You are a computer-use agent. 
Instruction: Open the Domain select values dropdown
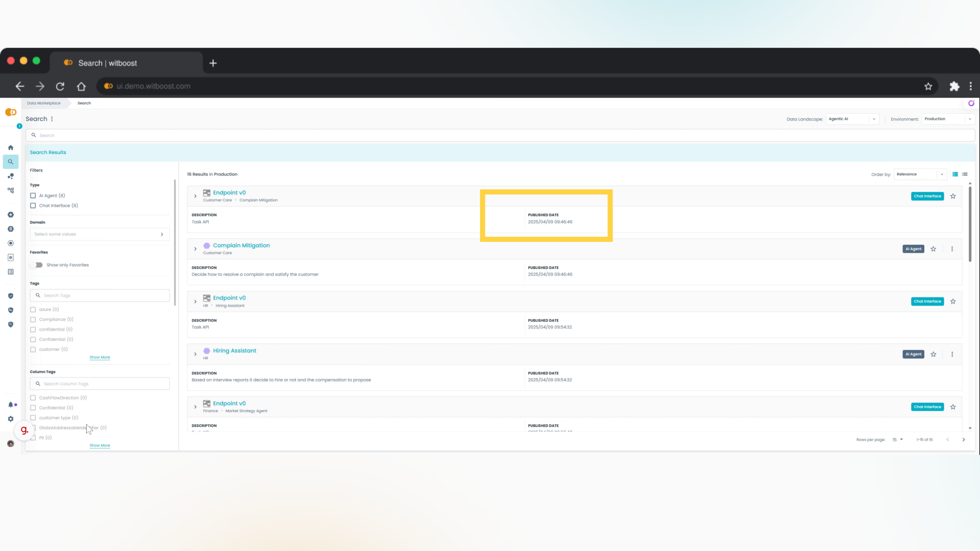[100, 234]
